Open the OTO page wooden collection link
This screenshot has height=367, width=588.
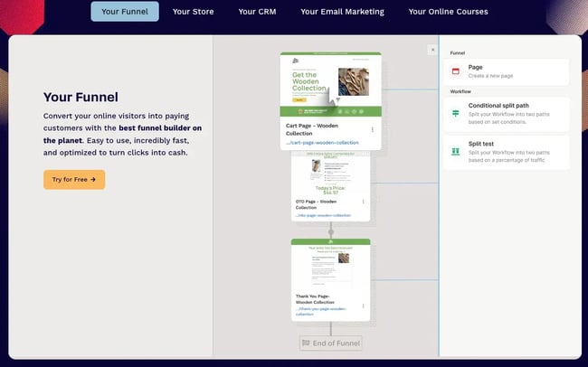click(323, 215)
